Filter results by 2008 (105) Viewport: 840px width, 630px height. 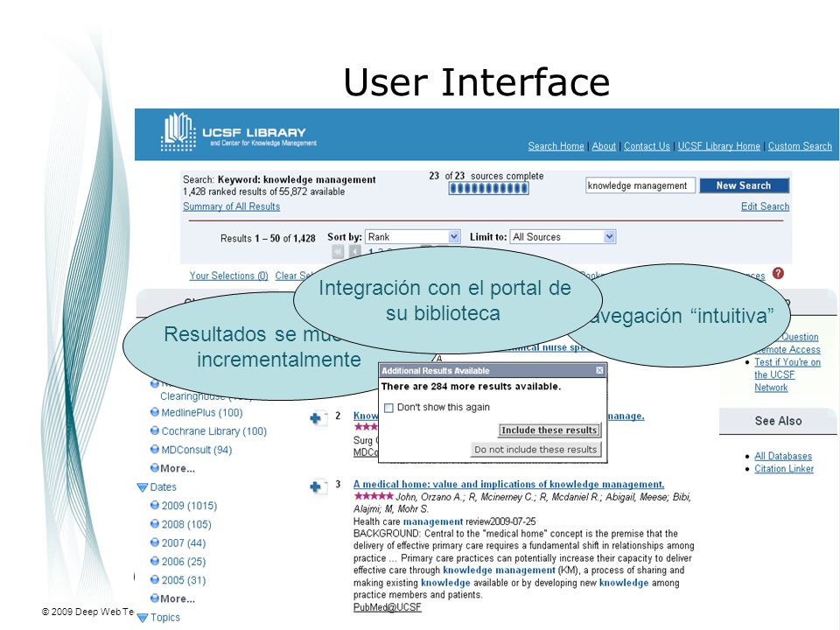point(186,524)
